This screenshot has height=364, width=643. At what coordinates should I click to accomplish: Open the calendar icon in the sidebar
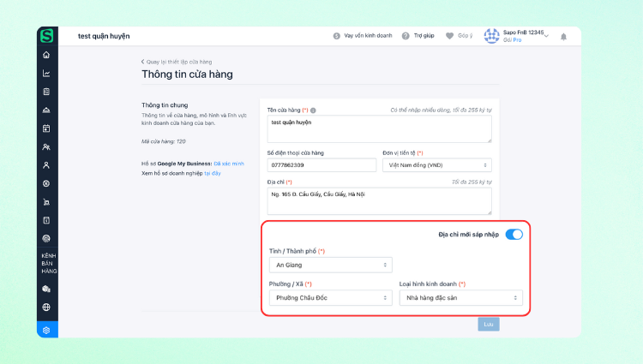pyautogui.click(x=46, y=128)
